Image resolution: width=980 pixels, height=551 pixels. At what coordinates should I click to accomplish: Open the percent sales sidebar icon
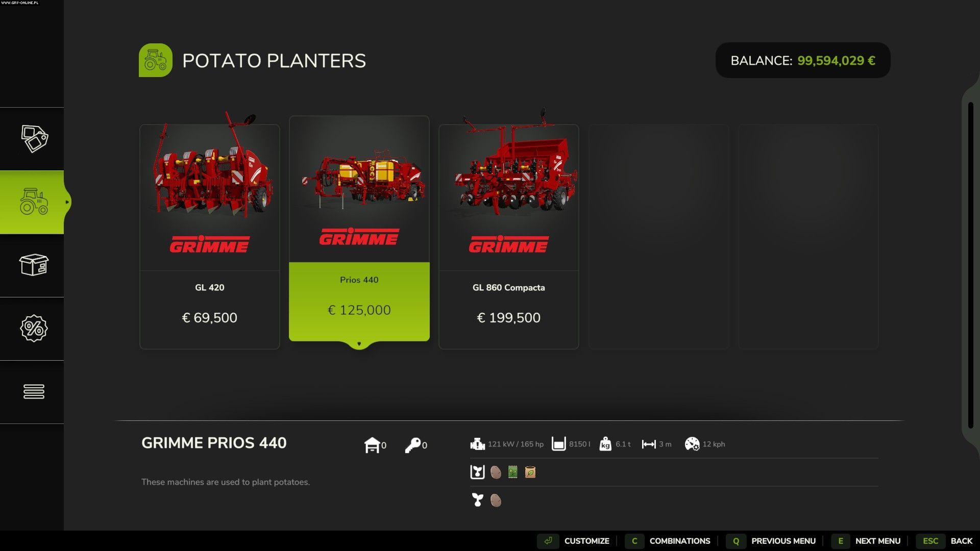click(x=34, y=329)
